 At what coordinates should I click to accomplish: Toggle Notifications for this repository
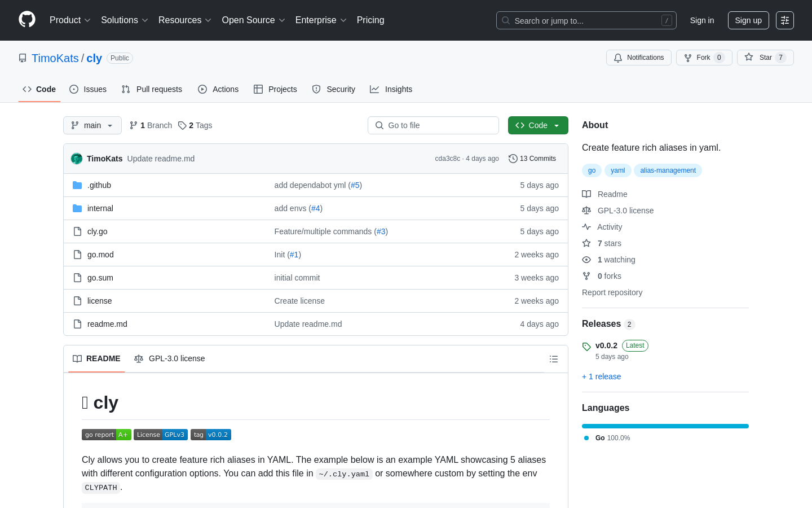point(639,58)
